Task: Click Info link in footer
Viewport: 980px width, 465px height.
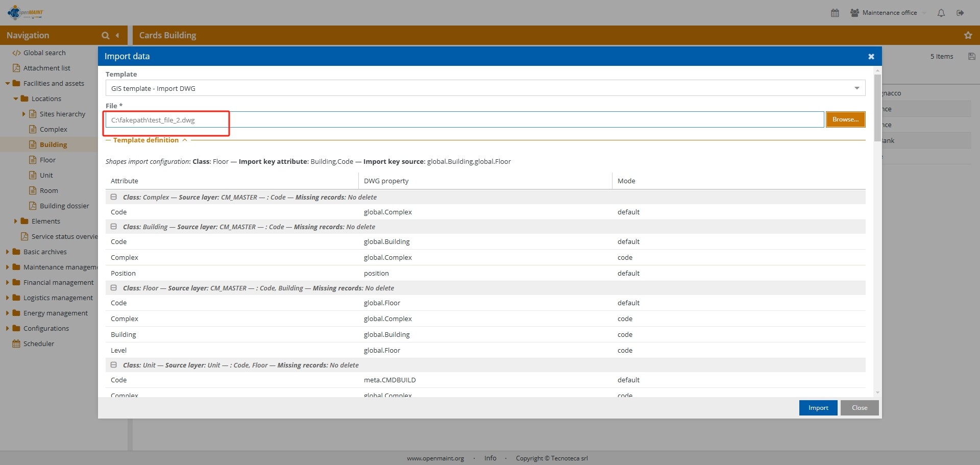Action: (491, 458)
